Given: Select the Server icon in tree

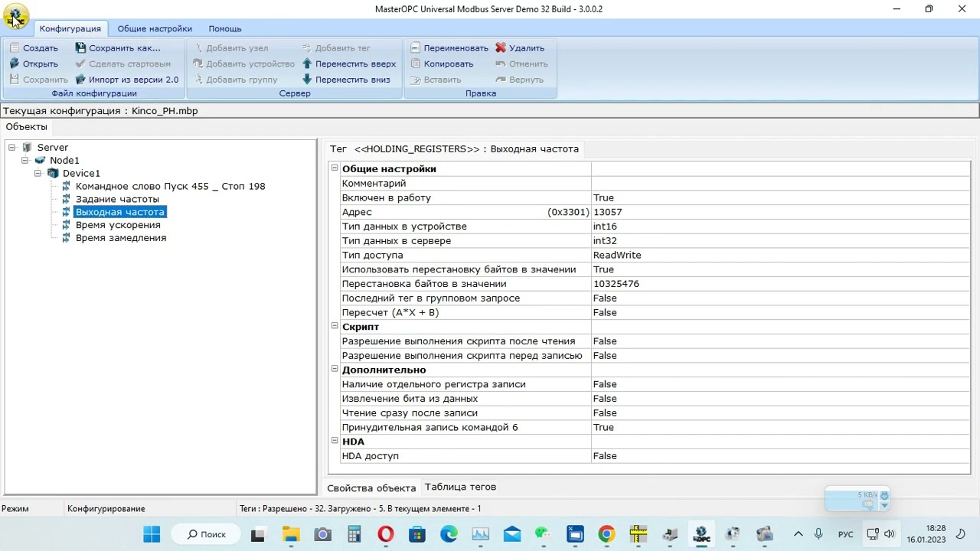Looking at the screenshot, I should tap(28, 147).
